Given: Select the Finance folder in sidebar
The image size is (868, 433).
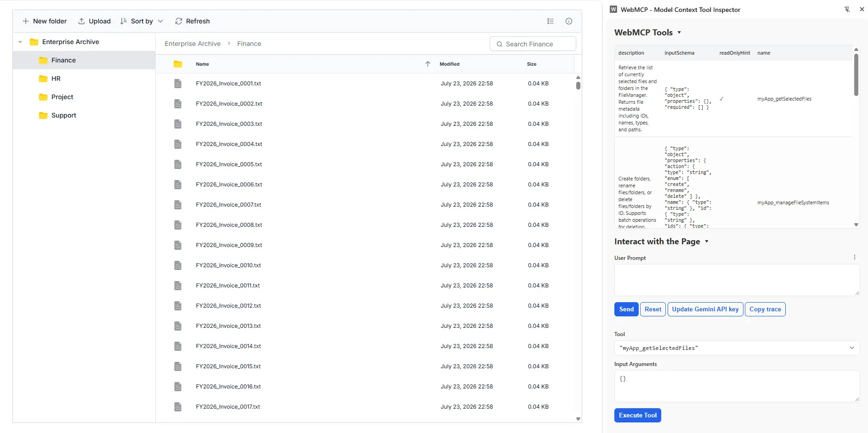Looking at the screenshot, I should 84,60.
